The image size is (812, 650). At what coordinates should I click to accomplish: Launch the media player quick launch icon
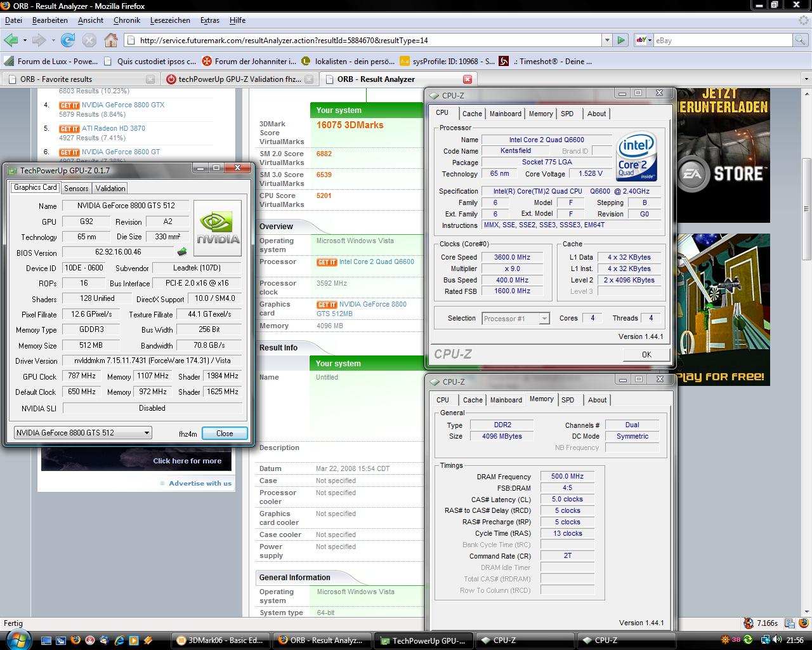134,640
